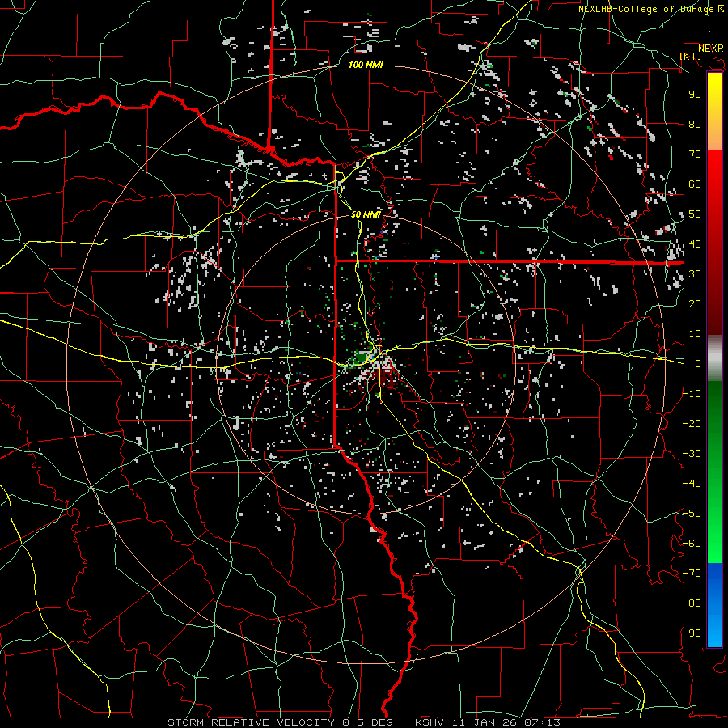This screenshot has height=728, width=728.
Task: Click the "NEXR" label above the color scale
Action: 710,49
